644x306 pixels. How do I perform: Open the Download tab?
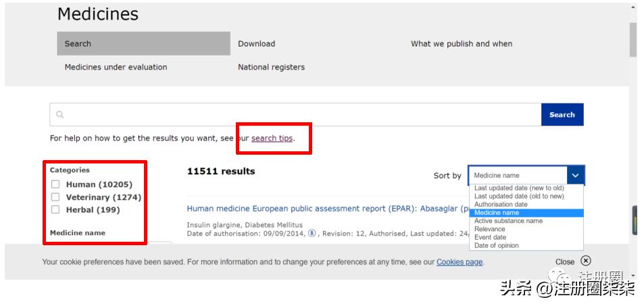pos(257,44)
